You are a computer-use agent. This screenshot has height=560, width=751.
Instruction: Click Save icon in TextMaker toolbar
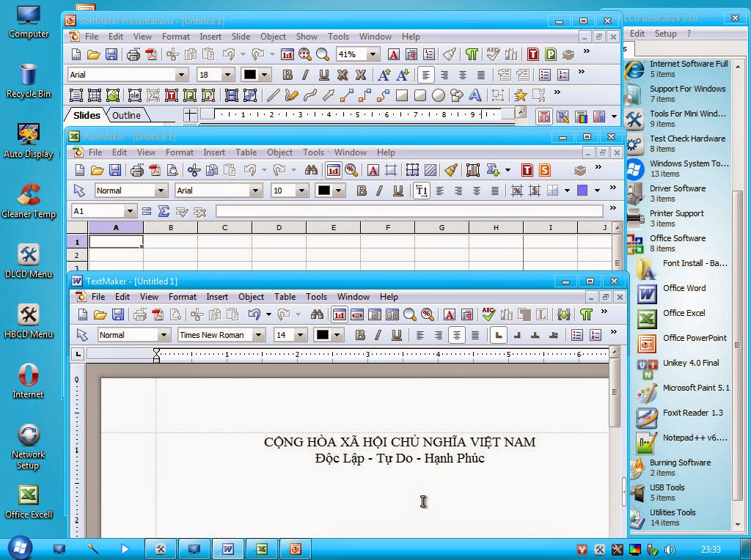point(118,314)
